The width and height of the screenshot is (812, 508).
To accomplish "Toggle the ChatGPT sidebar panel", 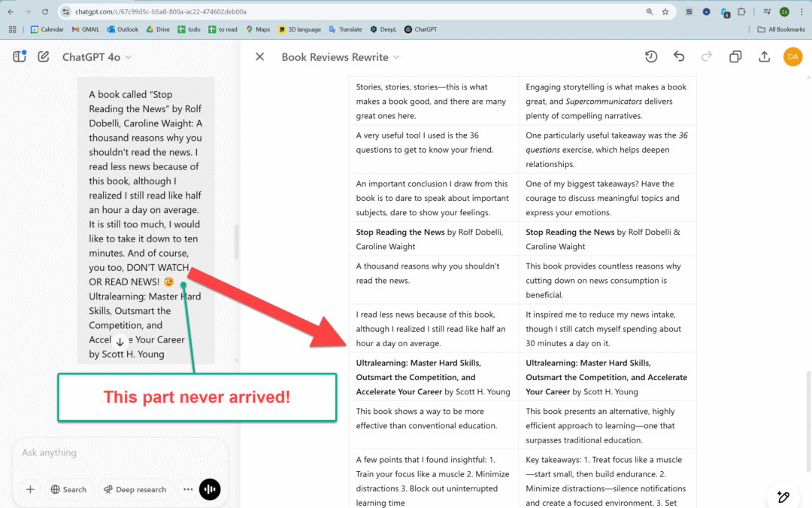I will pyautogui.click(x=20, y=56).
